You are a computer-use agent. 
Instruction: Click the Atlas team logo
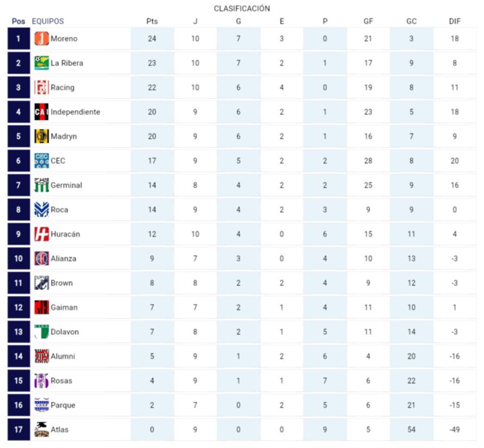pyautogui.click(x=42, y=430)
